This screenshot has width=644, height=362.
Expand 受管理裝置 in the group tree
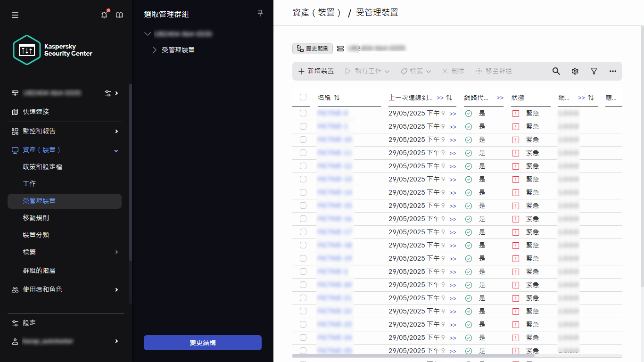(154, 49)
